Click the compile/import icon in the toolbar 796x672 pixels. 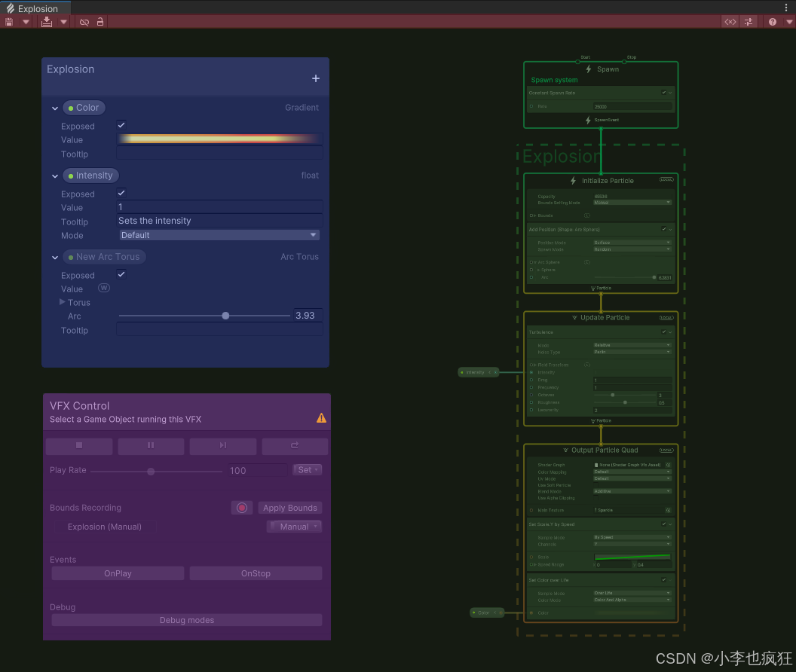click(47, 22)
